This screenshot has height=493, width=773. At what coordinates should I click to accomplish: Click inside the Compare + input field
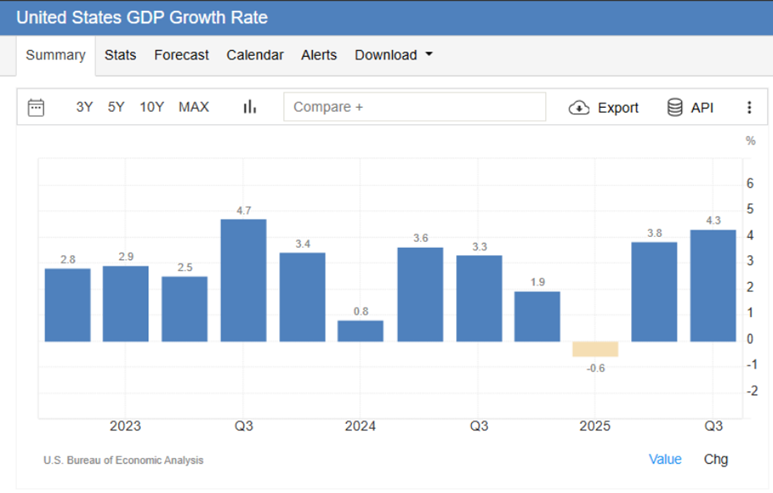click(414, 107)
